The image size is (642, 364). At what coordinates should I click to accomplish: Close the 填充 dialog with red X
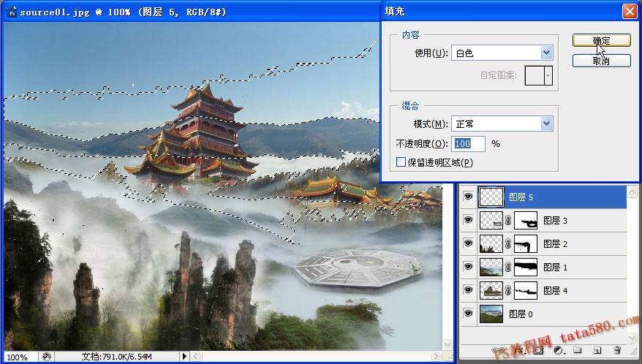(x=630, y=11)
